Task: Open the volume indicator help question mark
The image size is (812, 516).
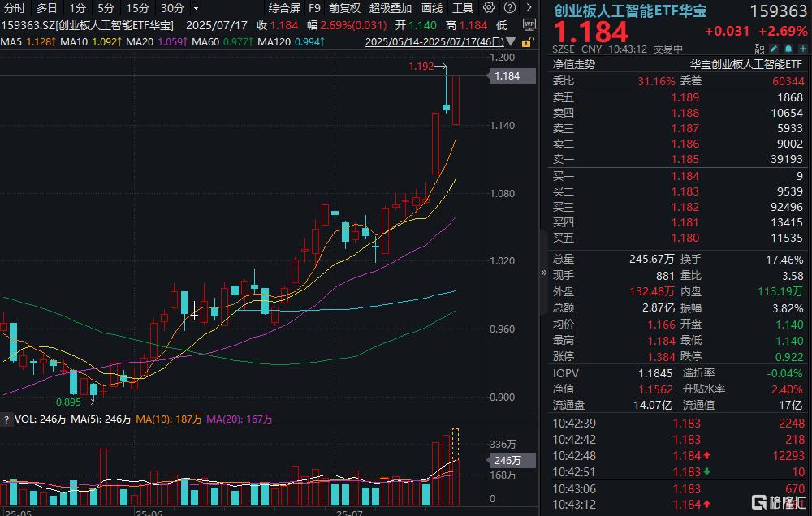Action: coord(6,419)
